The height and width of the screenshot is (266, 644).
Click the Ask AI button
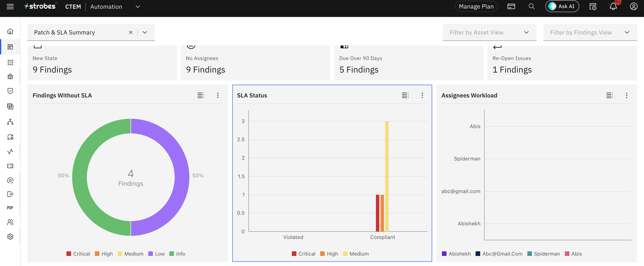coord(562,7)
